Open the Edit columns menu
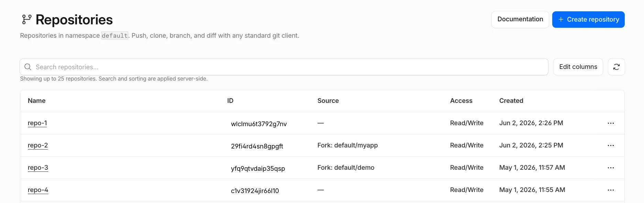The width and height of the screenshot is (644, 203). (578, 67)
